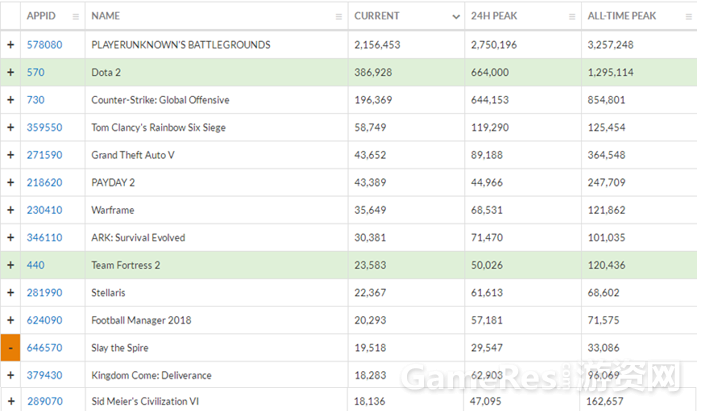Sort by the CURRENT column header label
706x411 pixels.
[376, 16]
